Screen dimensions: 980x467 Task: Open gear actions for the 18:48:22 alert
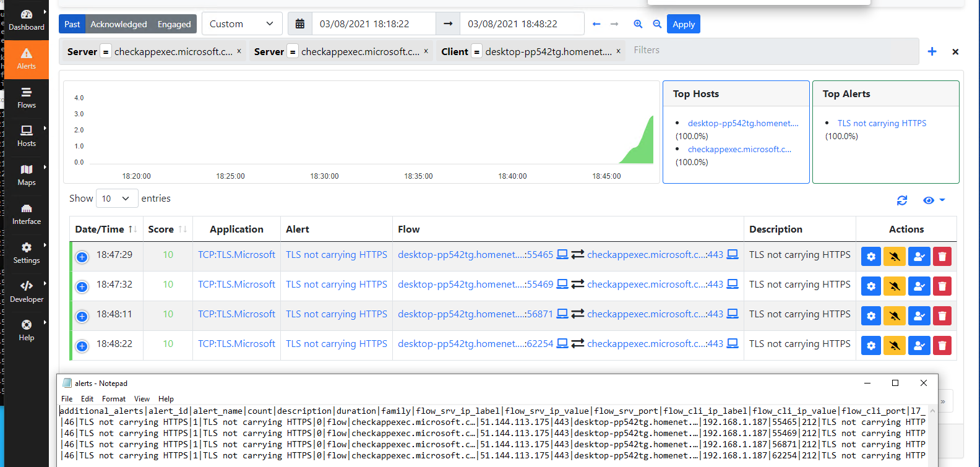pyautogui.click(x=871, y=345)
